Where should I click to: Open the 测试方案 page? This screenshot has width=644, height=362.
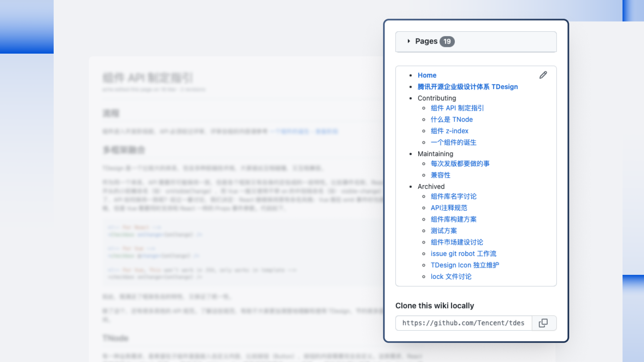coord(444,231)
